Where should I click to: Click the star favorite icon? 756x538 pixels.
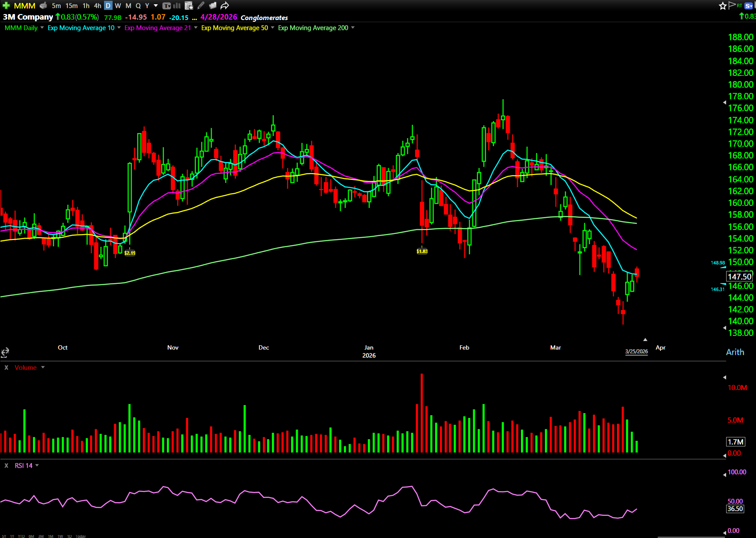[x=723, y=6]
